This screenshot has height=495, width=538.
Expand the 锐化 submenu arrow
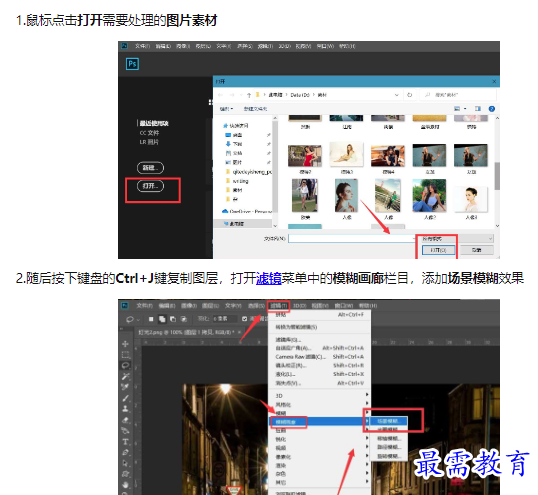pyautogui.click(x=367, y=438)
